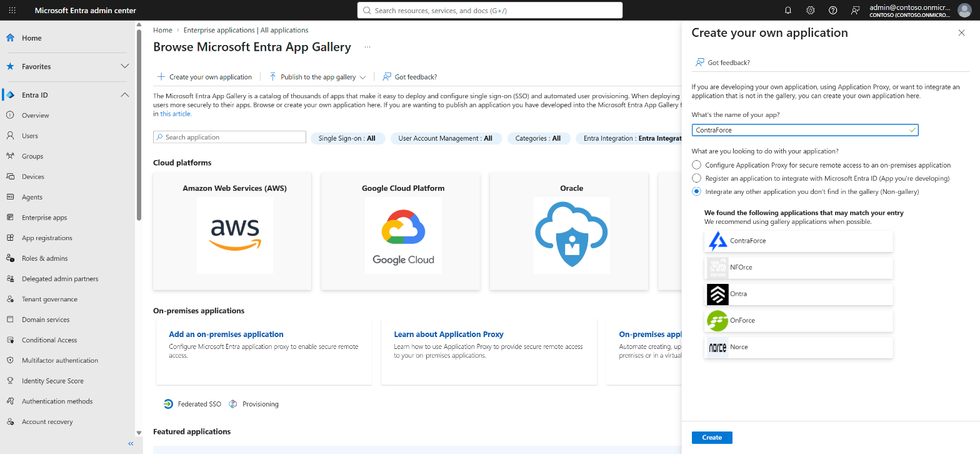Open Authentication methods in sidebar
This screenshot has width=980, height=454.
tap(57, 401)
